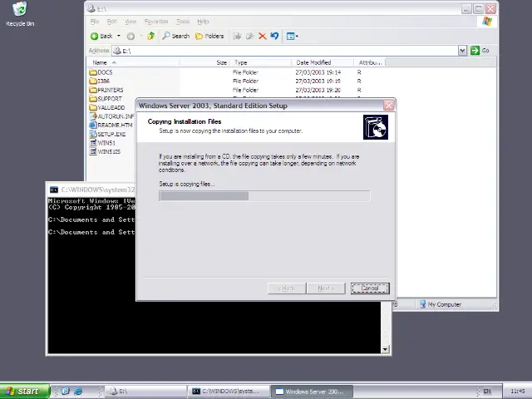Select the WIN51 file

[x=102, y=143]
